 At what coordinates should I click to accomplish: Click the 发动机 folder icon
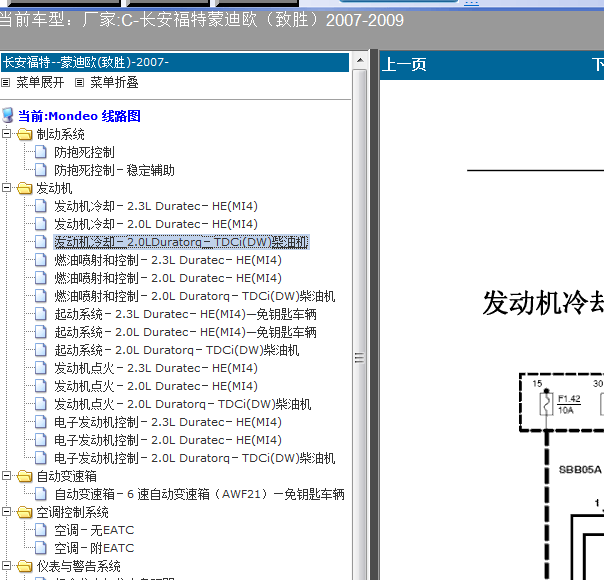pos(25,188)
